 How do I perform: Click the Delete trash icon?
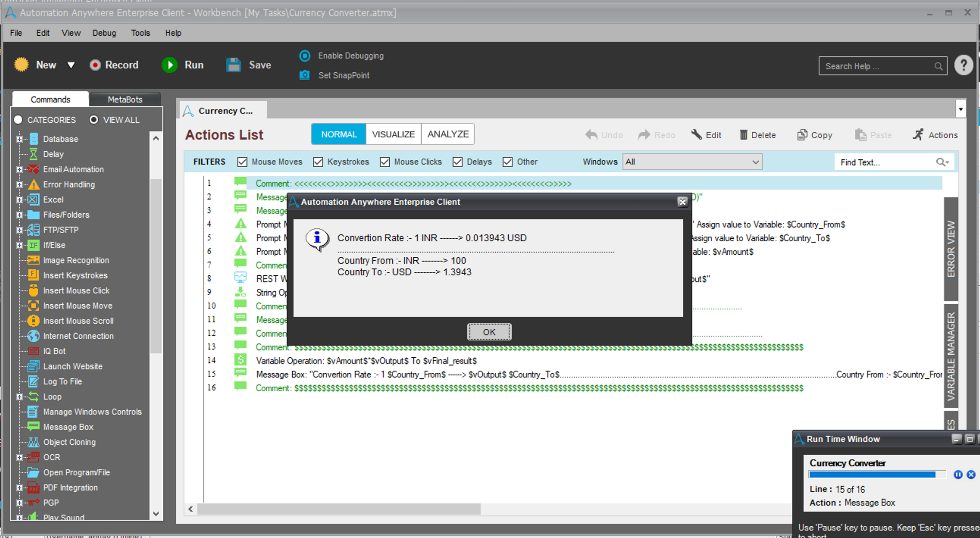pyautogui.click(x=743, y=135)
